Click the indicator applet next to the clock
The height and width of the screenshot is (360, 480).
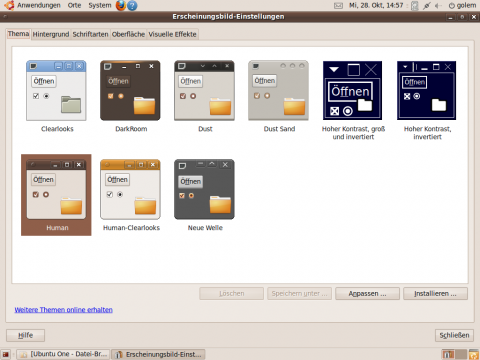tap(414, 6)
